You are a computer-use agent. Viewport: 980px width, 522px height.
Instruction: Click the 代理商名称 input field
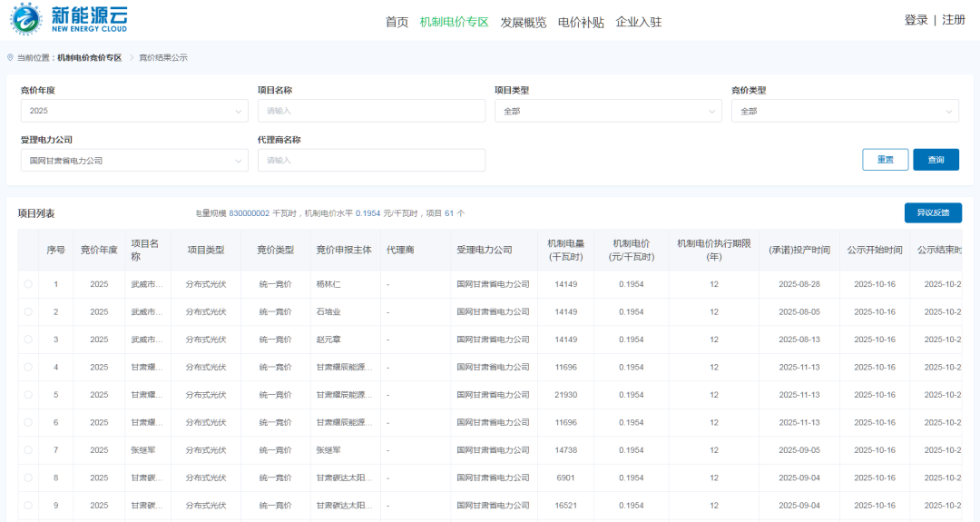371,161
